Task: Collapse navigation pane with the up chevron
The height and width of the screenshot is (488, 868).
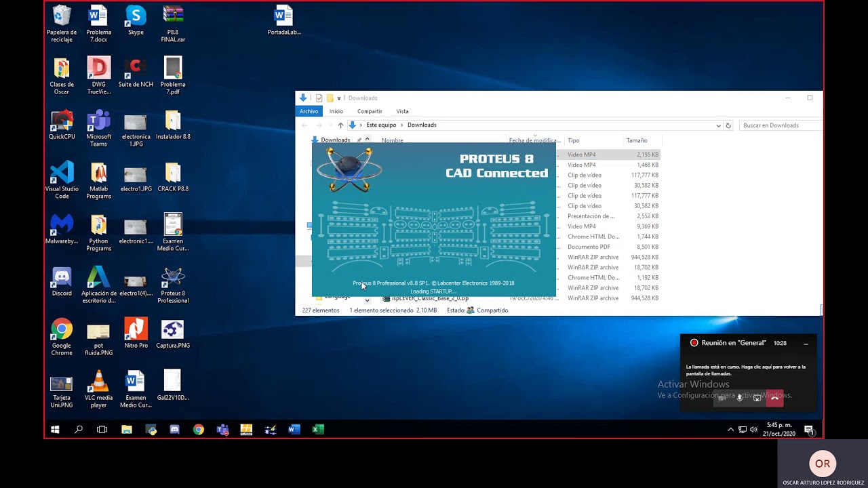Action: [x=367, y=139]
